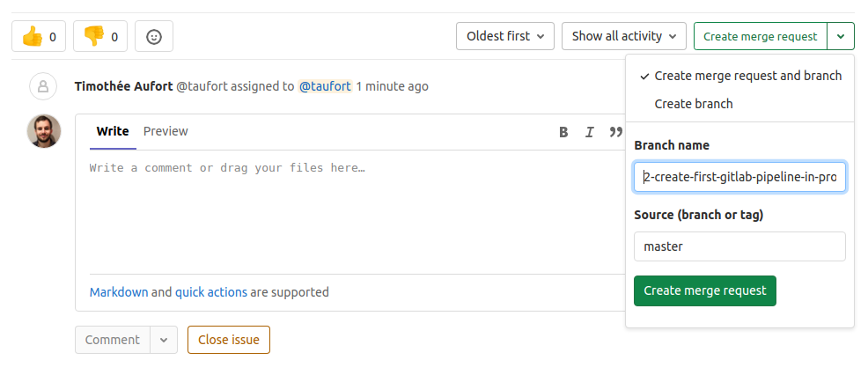Open the add reaction smiley picker
The width and height of the screenshot is (868, 382).
point(154,37)
